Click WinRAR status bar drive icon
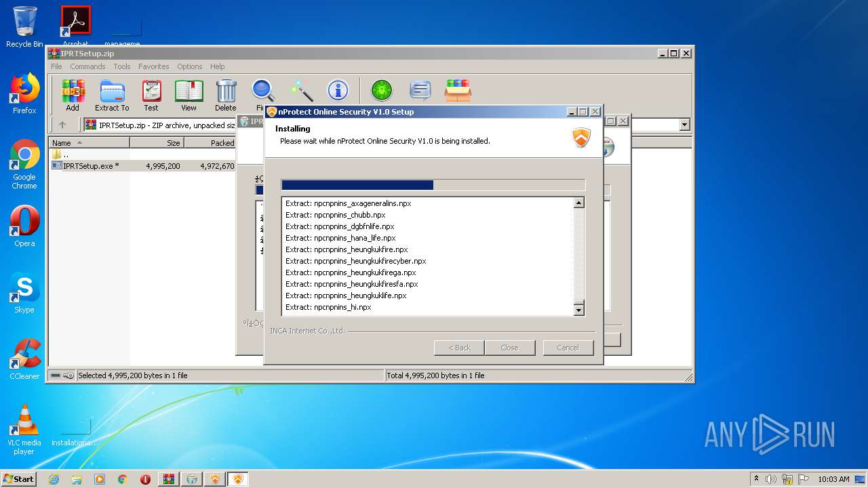 click(56, 375)
